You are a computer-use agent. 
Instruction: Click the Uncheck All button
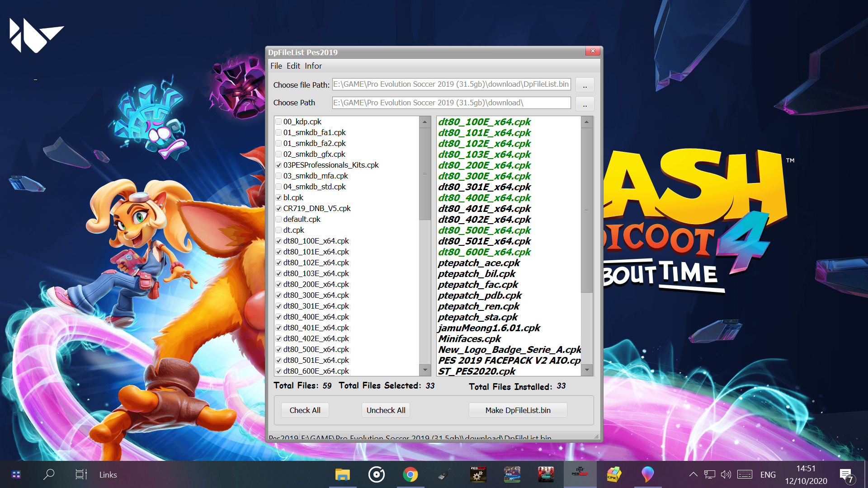click(386, 410)
